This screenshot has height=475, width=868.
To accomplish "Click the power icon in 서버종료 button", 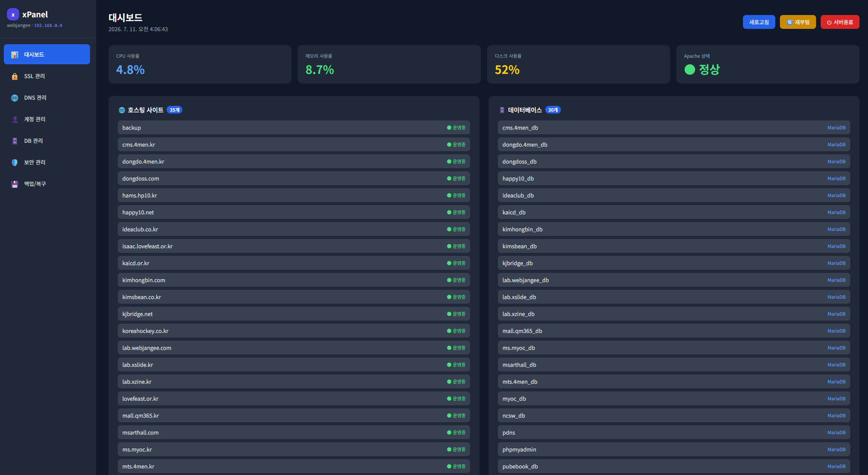I will [x=829, y=22].
